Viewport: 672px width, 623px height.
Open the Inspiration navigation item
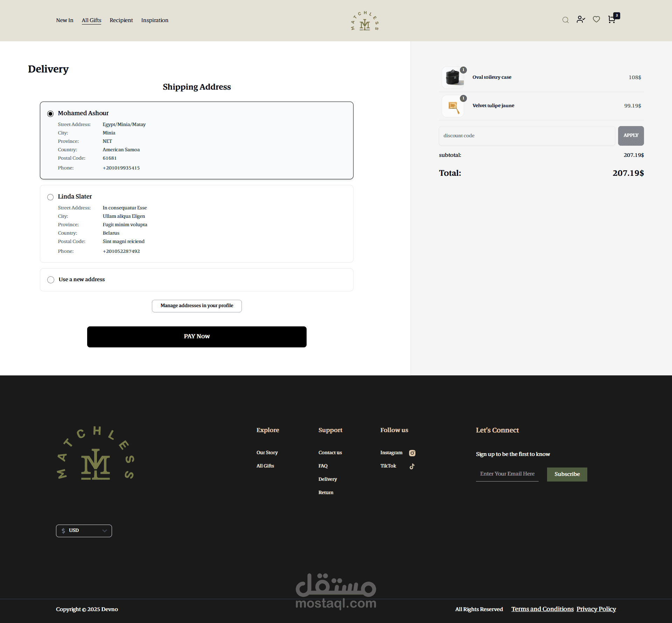pyautogui.click(x=155, y=20)
